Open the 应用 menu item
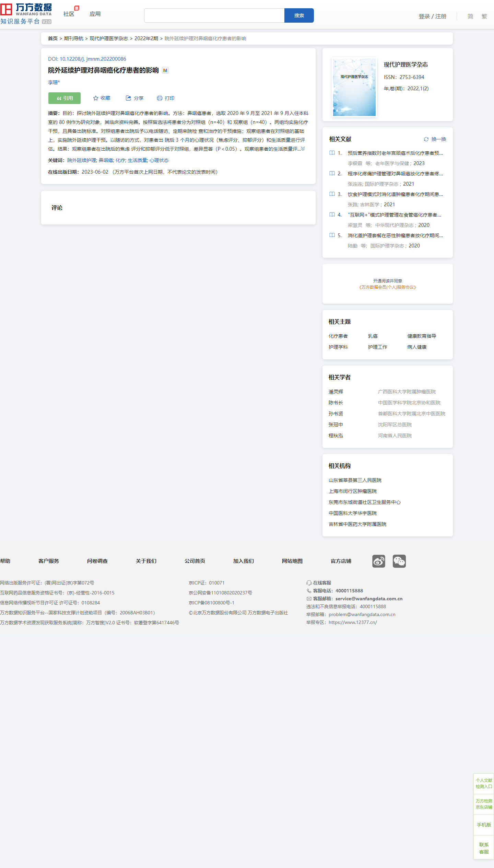494x868 pixels. tap(95, 14)
